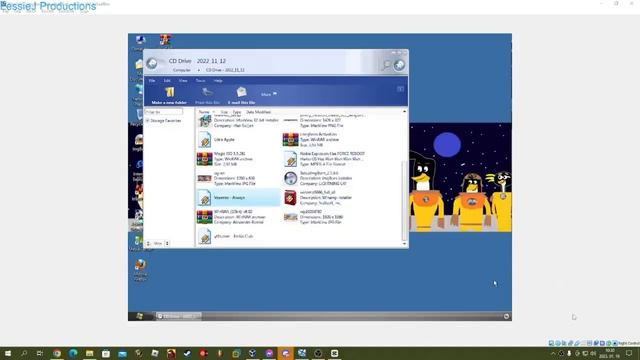Viewport: 640px width, 360px height.
Task: Open the host notification center icon
Action: coord(629,353)
